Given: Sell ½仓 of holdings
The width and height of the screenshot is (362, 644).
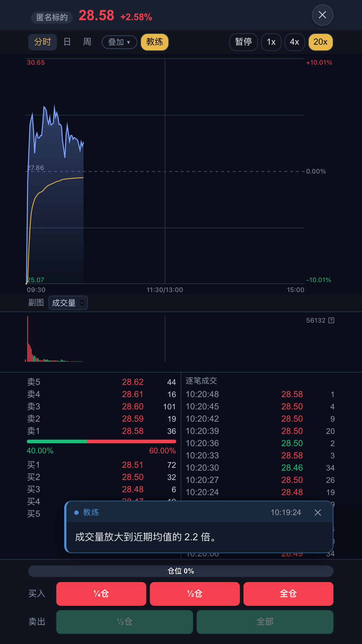Looking at the screenshot, I should tap(125, 622).
